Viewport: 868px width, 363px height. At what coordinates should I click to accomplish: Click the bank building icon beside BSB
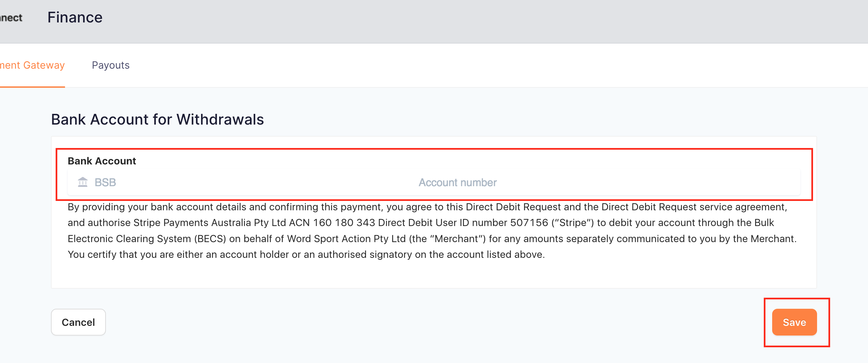(x=82, y=182)
